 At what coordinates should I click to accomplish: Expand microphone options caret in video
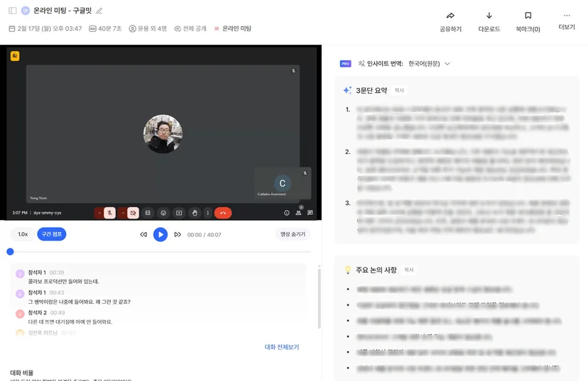point(99,213)
